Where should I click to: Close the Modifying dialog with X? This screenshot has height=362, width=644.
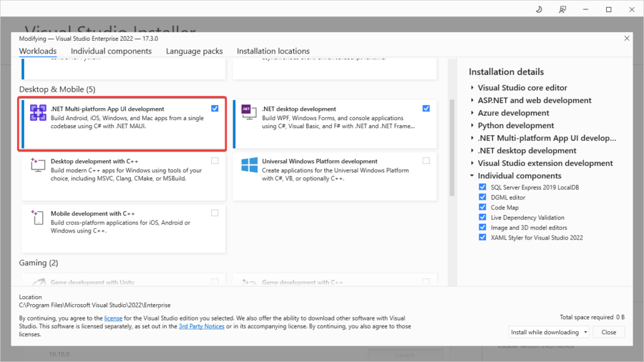pos(627,38)
